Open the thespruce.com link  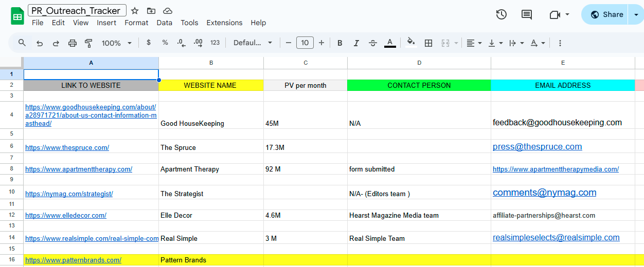(67, 147)
